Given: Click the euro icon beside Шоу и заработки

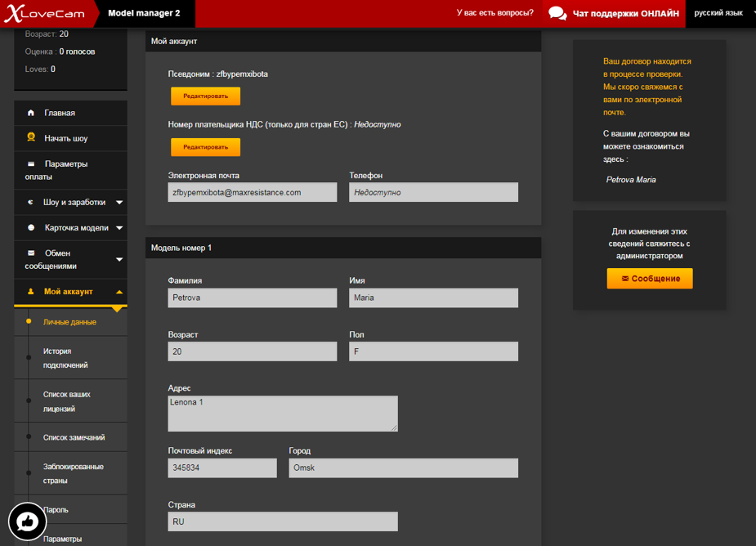Looking at the screenshot, I should click(x=30, y=203).
